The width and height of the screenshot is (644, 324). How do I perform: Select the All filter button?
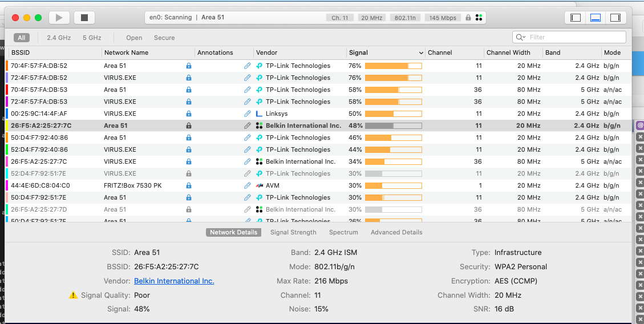click(21, 38)
